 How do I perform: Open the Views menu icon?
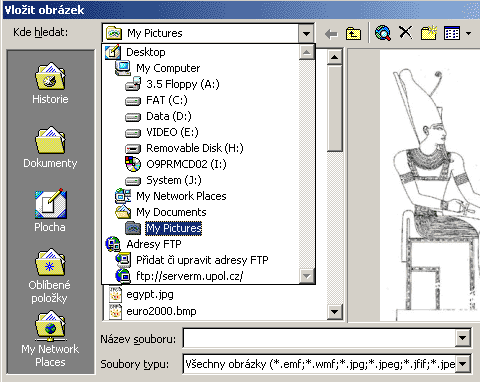[x=457, y=33]
